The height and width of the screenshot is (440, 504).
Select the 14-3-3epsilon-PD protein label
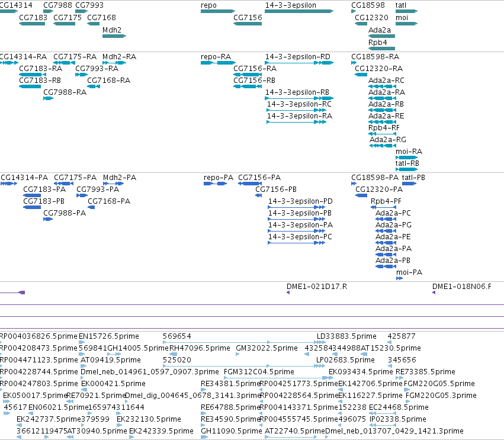point(300,201)
